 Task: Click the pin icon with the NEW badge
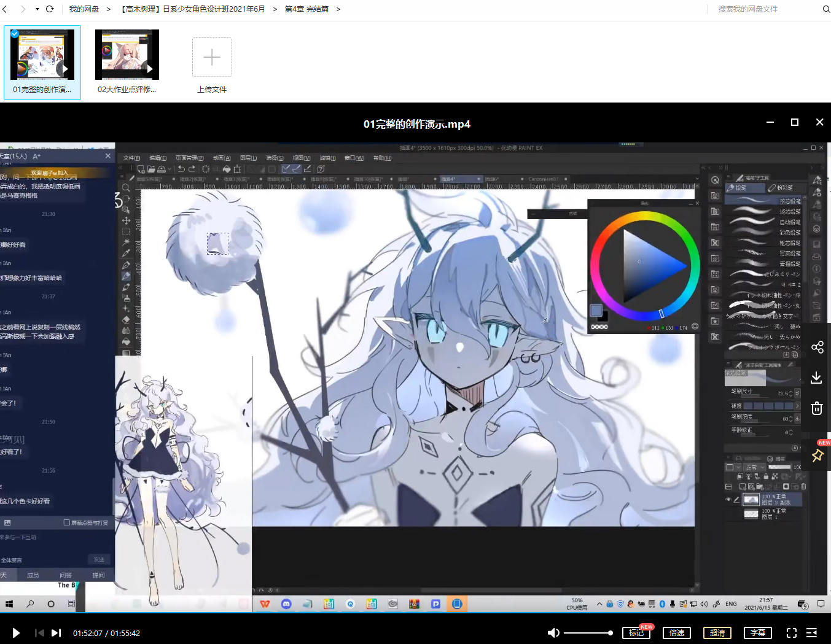[817, 456]
